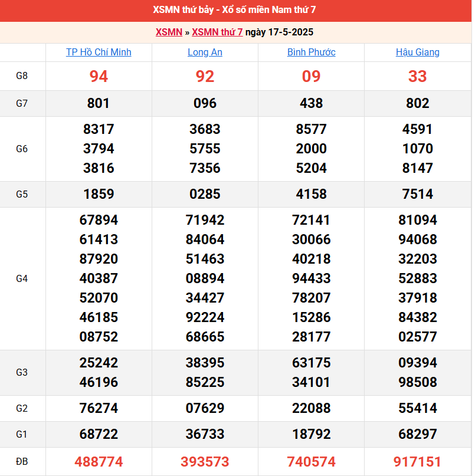Screen dimensions: 475x476
Task: Click Long An special prize 393573
Action: click(205, 462)
